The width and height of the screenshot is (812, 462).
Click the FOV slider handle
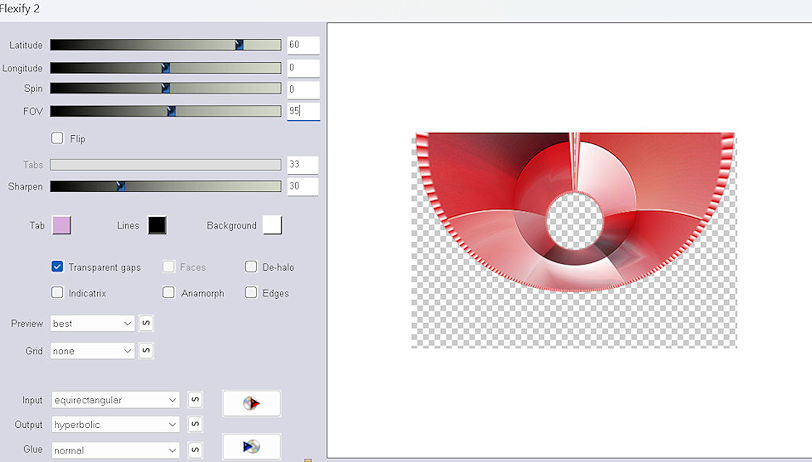tap(171, 111)
